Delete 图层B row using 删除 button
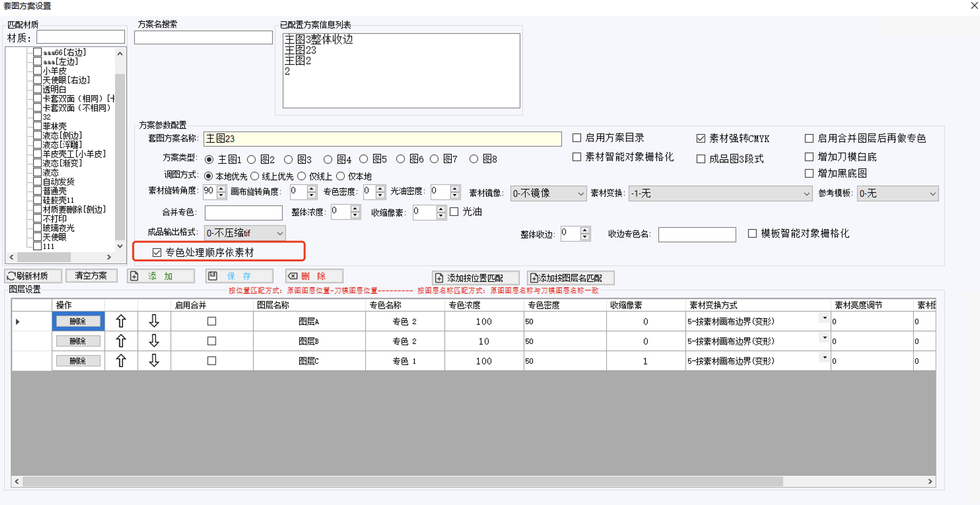Viewport: 980px width, 505px height. point(78,341)
